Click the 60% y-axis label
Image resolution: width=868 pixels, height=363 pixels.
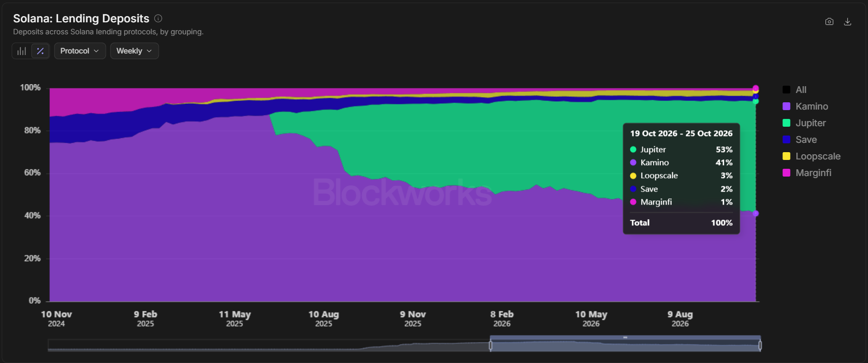[32, 173]
